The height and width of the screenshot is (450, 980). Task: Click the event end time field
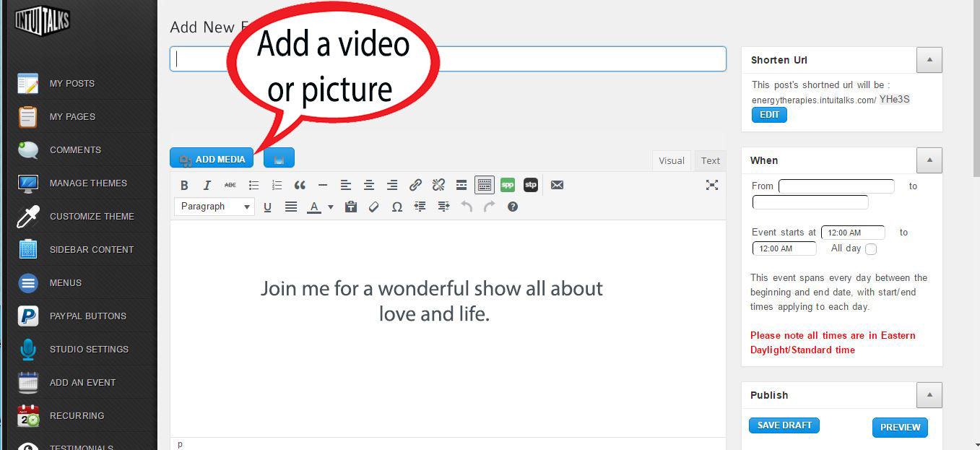[784, 248]
